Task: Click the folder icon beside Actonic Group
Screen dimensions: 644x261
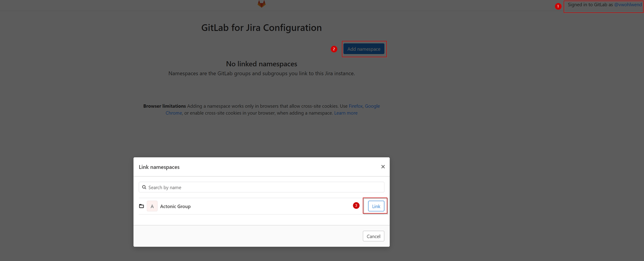Action: [x=141, y=206]
